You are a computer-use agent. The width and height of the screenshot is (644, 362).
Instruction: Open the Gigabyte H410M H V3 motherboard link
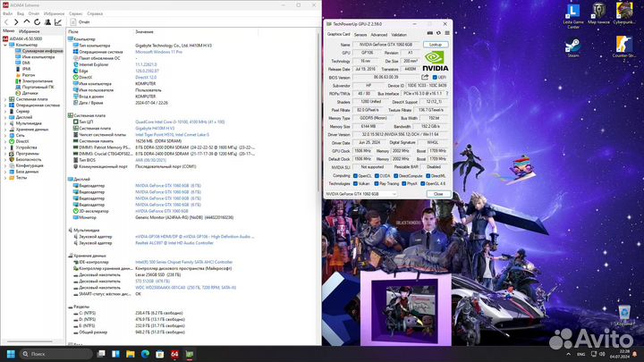tap(155, 129)
